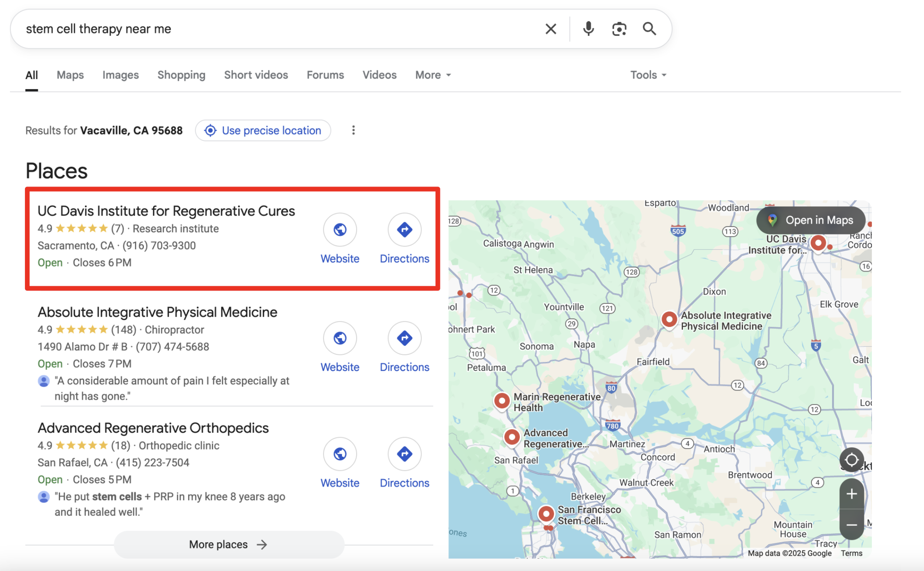Open the three-dot location options menu
The image size is (924, 571).
click(353, 130)
